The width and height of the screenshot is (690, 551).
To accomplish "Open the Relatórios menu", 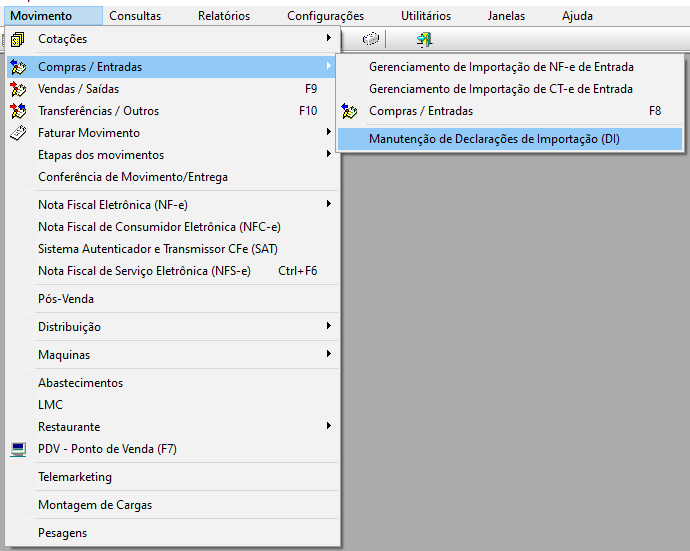I will (x=224, y=16).
